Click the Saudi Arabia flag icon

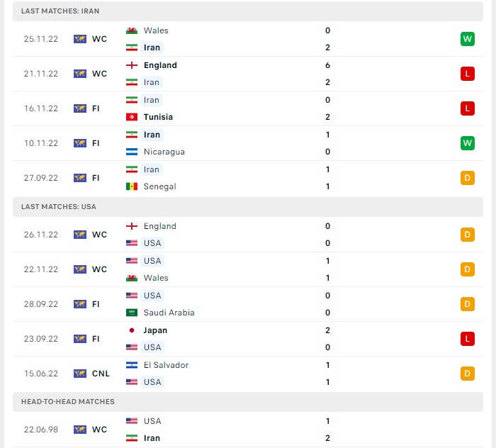pyautogui.click(x=131, y=313)
